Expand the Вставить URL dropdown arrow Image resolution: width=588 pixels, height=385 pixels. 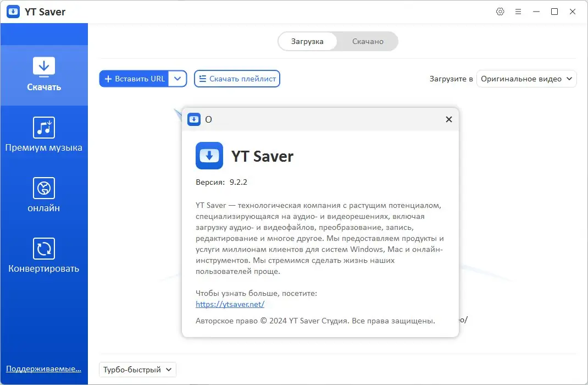pyautogui.click(x=177, y=79)
